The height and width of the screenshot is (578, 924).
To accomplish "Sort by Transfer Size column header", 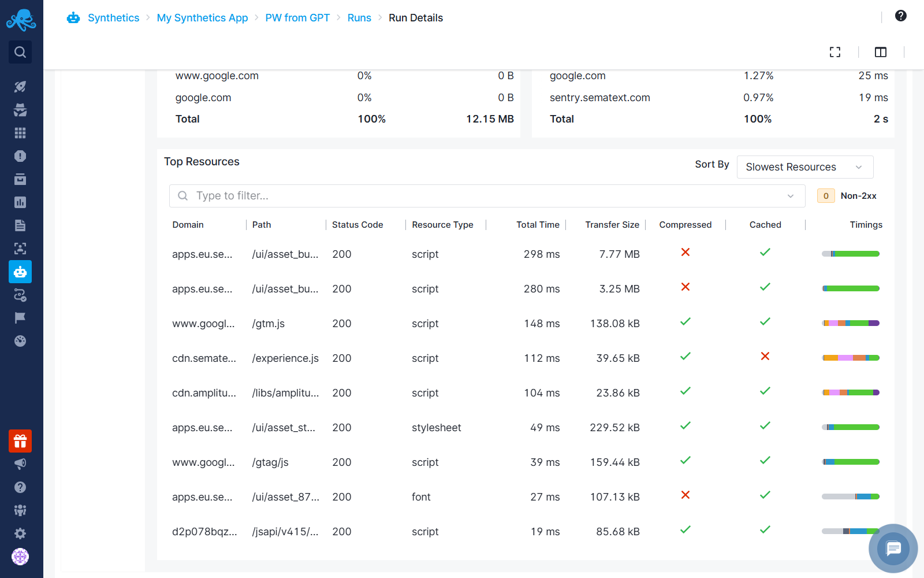I will tap(612, 225).
